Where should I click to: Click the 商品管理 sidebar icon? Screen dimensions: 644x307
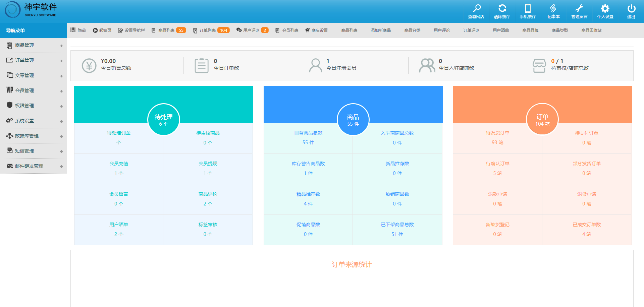click(x=9, y=45)
